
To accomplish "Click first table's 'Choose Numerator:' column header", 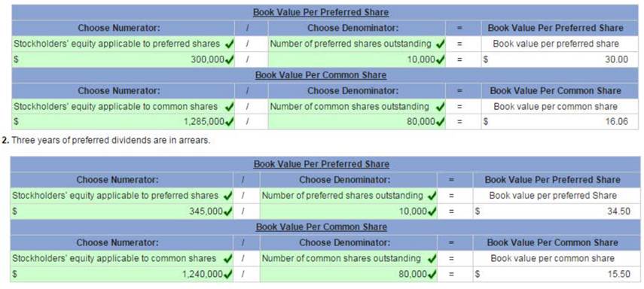I will point(119,29).
